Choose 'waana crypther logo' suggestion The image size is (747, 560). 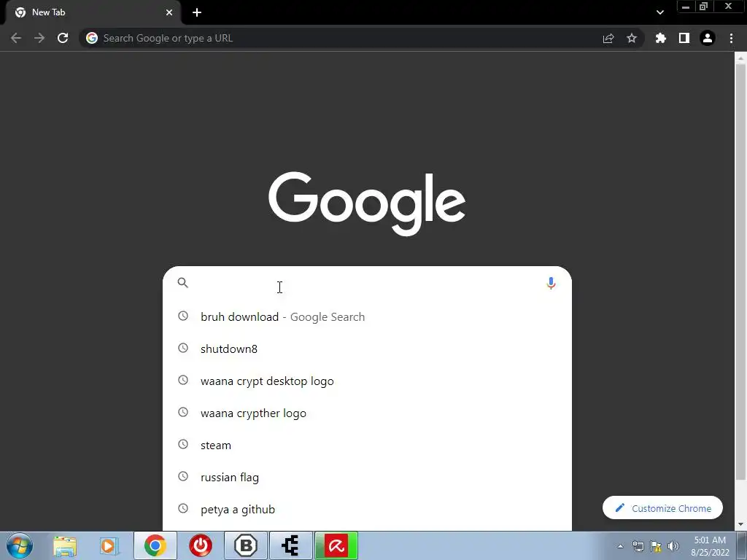pyautogui.click(x=367, y=413)
